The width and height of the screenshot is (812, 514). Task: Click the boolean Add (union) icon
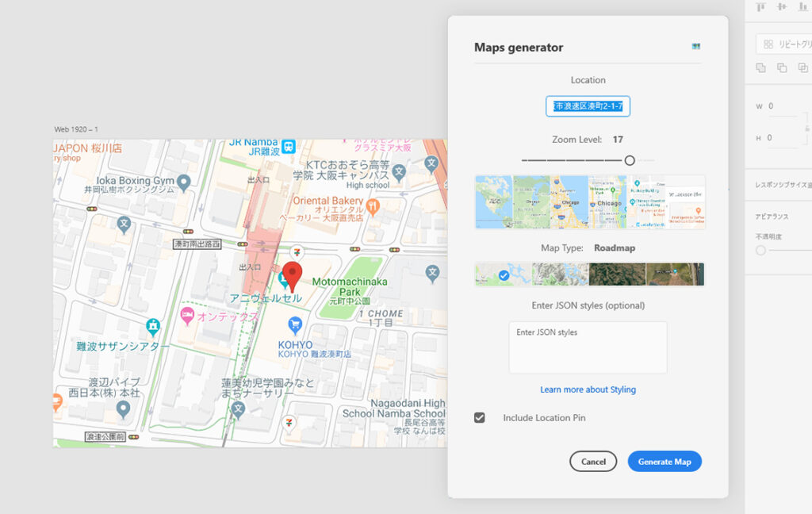[x=760, y=68]
